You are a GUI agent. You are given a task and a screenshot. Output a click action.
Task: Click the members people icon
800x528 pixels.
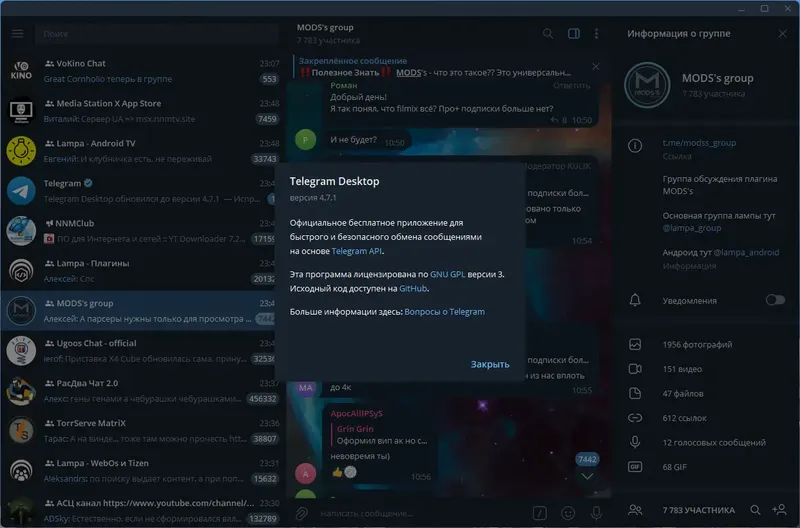coord(635,510)
